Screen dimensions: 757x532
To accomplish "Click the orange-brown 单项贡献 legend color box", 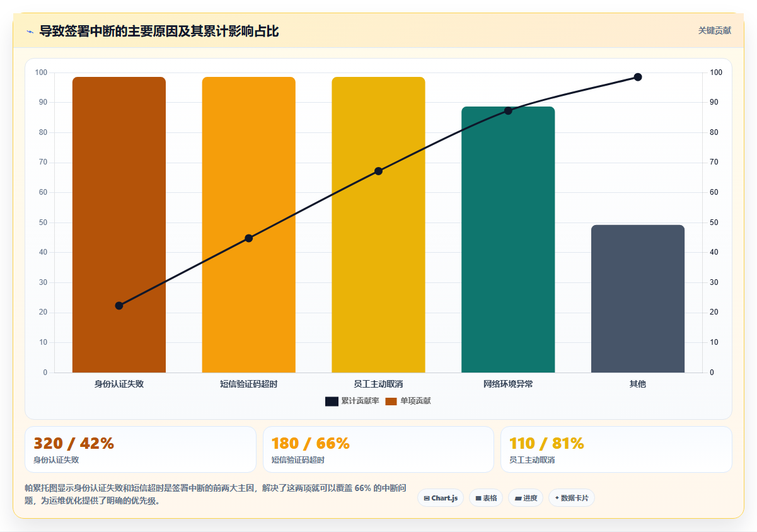I will click(391, 402).
